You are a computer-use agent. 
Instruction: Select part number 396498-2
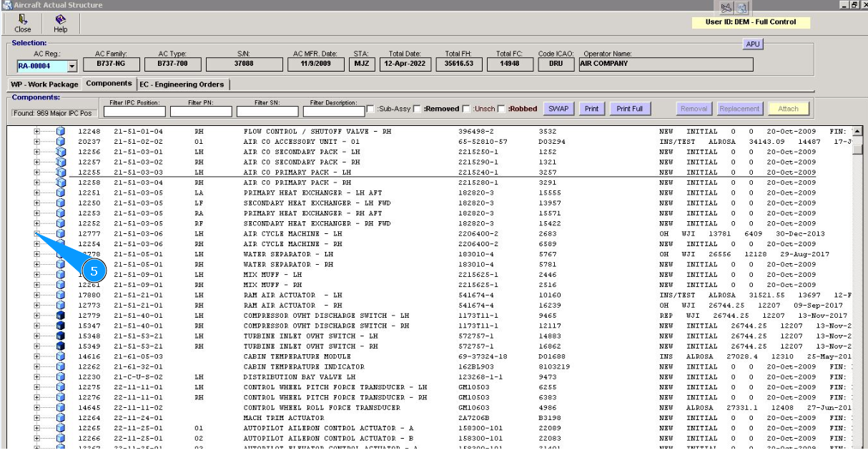[475, 132]
